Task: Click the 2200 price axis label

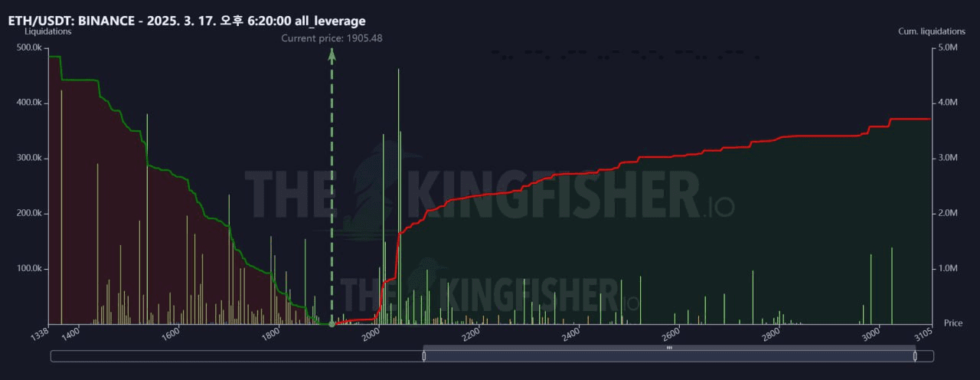Action: [x=470, y=332]
